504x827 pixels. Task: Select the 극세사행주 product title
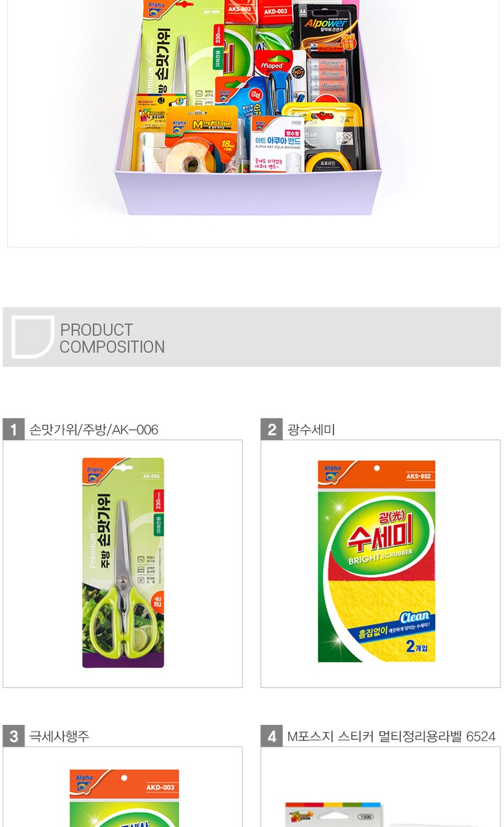(x=59, y=736)
